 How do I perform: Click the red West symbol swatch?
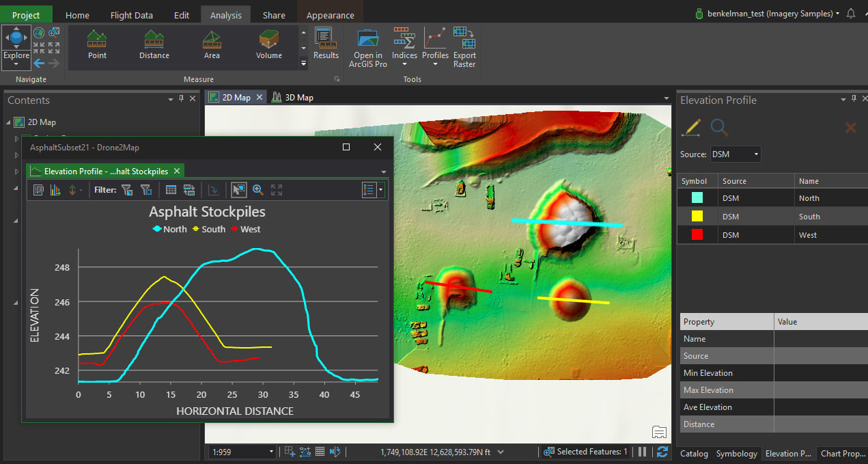(697, 235)
